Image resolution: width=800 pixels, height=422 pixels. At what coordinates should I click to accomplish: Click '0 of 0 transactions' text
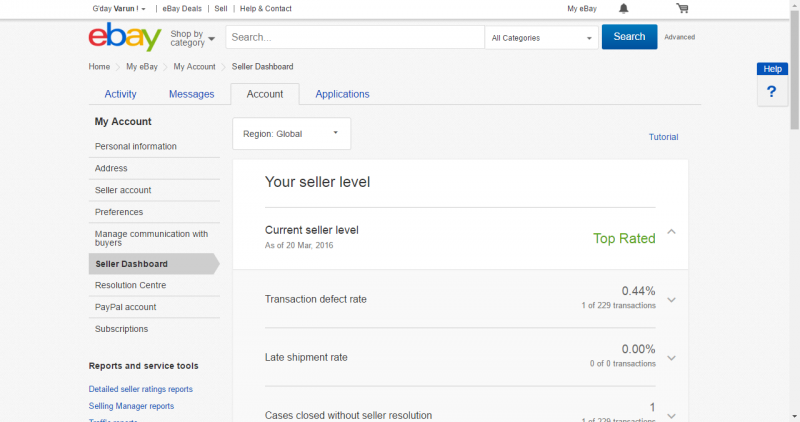click(623, 364)
